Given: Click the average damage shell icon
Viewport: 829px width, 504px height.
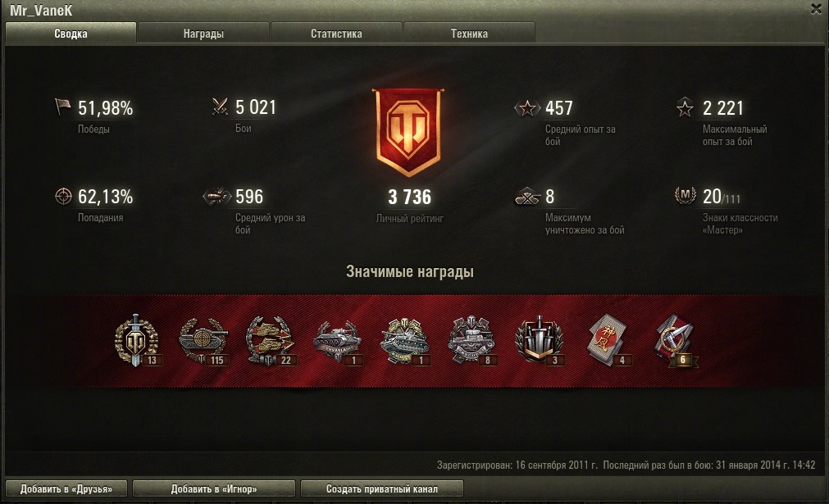Looking at the screenshot, I should (x=217, y=196).
